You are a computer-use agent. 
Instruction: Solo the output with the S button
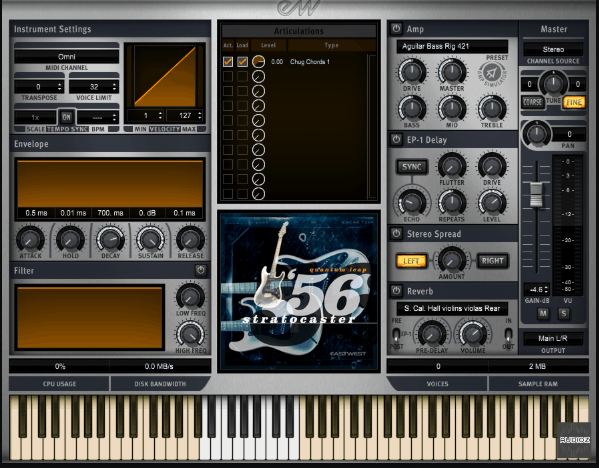pos(563,314)
